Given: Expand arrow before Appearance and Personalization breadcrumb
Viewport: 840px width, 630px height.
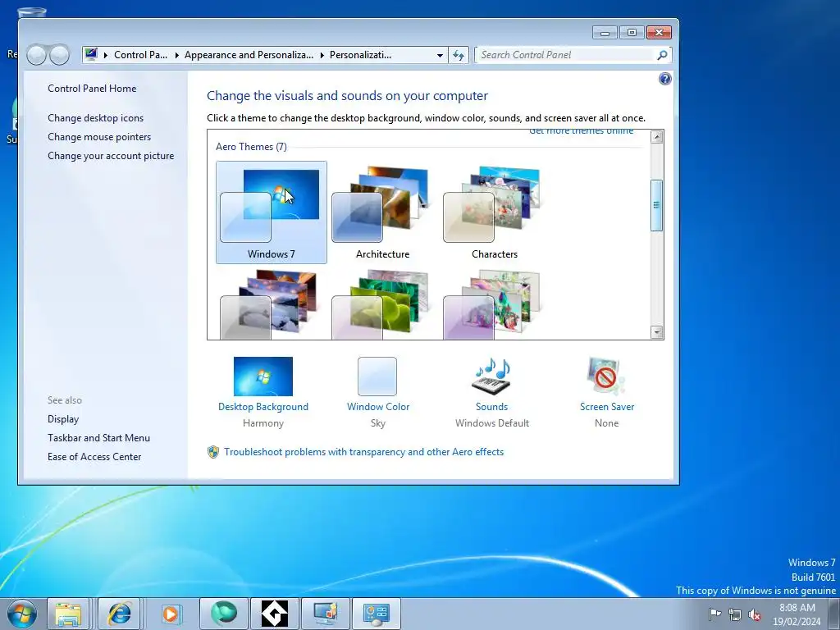Looking at the screenshot, I should tap(177, 55).
